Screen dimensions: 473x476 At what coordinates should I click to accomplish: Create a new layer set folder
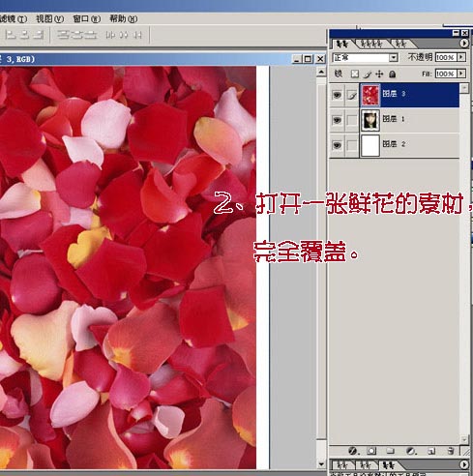tap(391, 451)
